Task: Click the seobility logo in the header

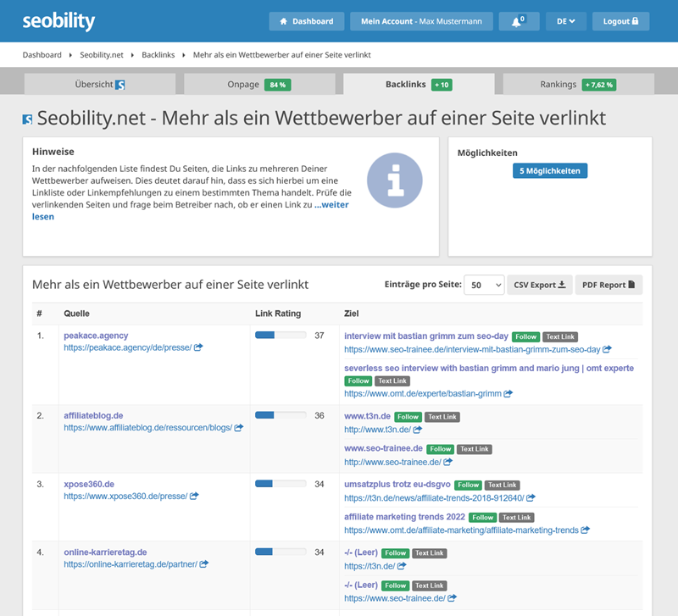Action: [x=58, y=20]
